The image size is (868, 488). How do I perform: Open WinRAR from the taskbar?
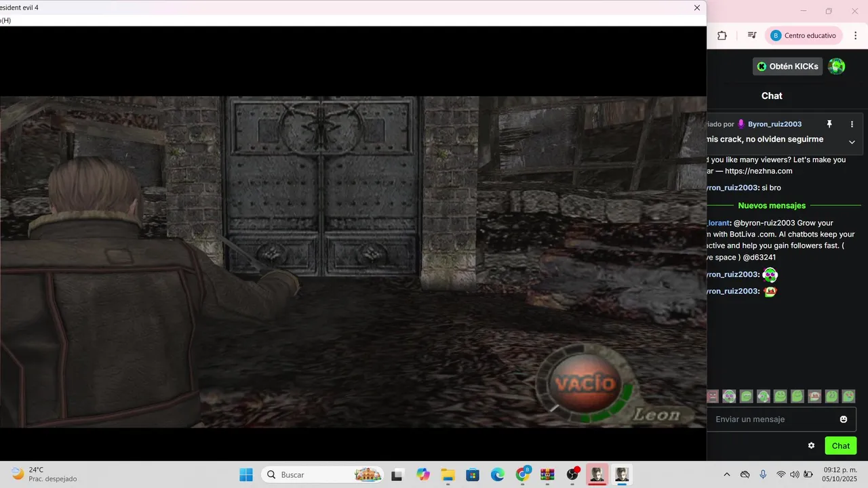tap(547, 474)
